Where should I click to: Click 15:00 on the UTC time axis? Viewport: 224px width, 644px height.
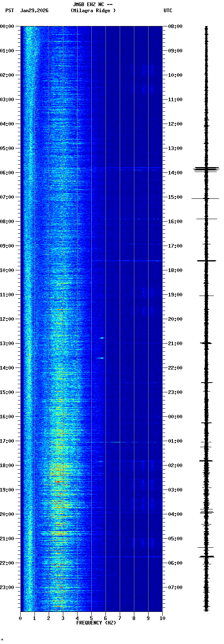point(175,197)
